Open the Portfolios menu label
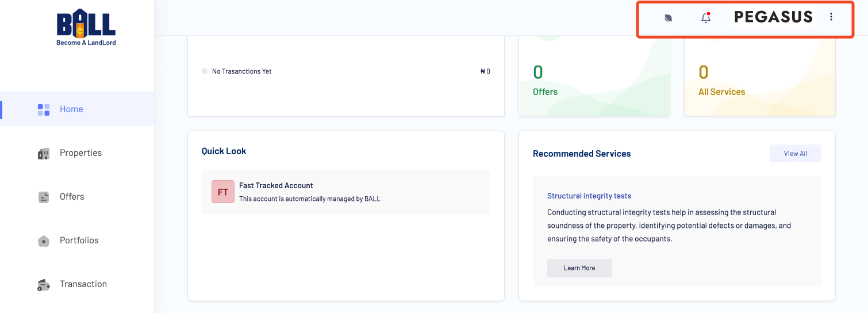 79,241
